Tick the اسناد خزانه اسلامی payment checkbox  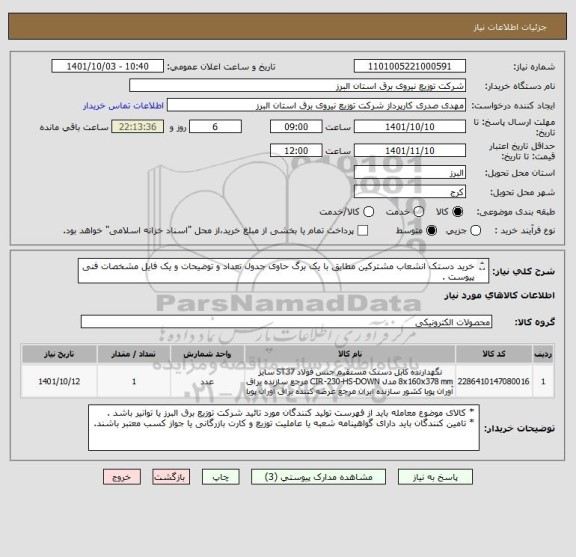tap(363, 231)
